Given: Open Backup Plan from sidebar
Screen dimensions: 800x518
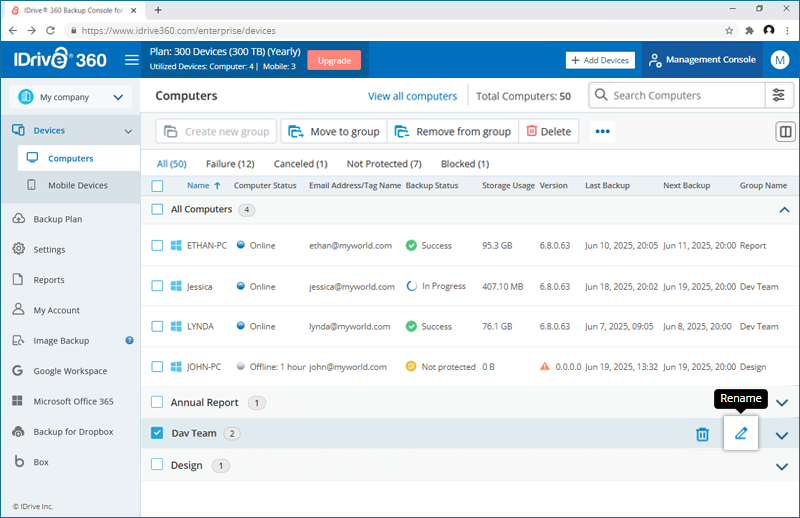Looking at the screenshot, I should pos(58,219).
